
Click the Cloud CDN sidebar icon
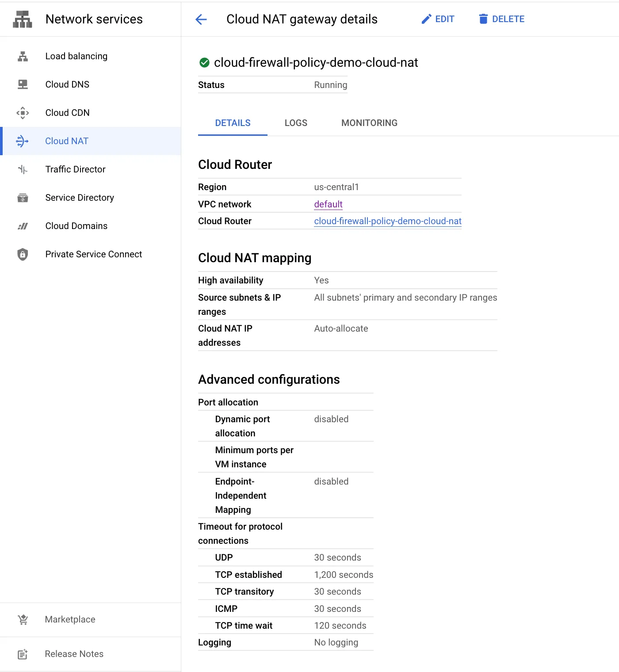(23, 113)
